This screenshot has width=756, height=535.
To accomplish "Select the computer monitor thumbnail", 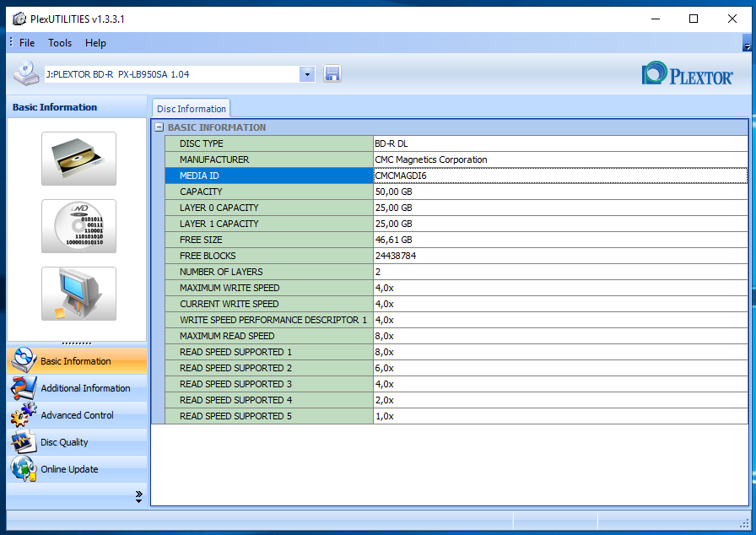I will click(x=78, y=294).
